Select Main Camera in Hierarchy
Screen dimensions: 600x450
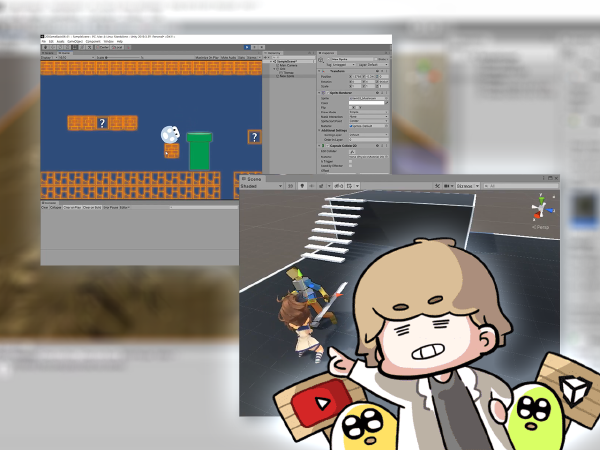pyautogui.click(x=289, y=65)
